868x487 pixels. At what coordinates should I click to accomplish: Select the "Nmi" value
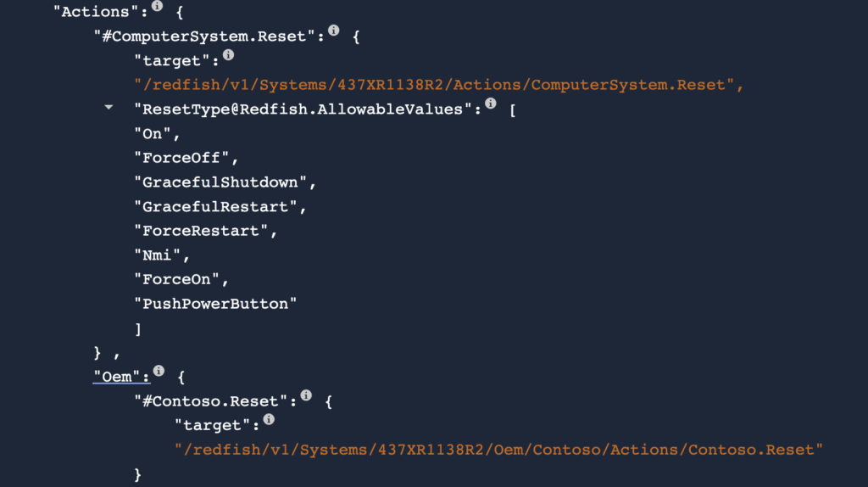point(162,255)
